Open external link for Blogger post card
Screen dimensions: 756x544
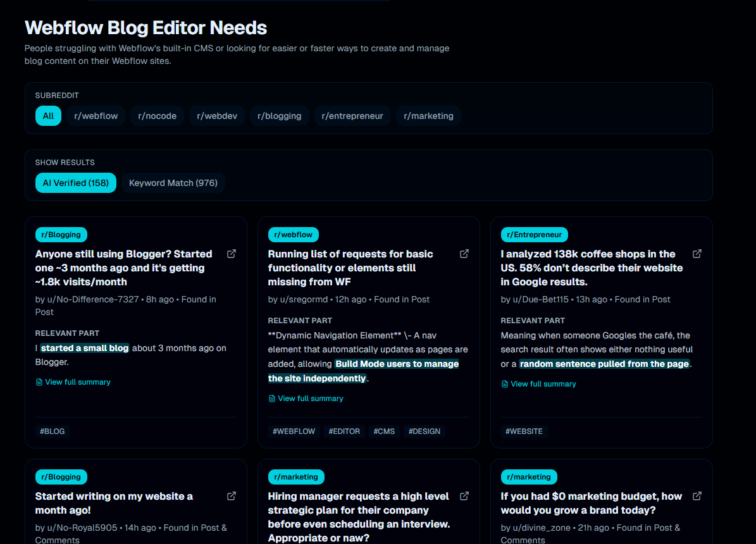232,254
